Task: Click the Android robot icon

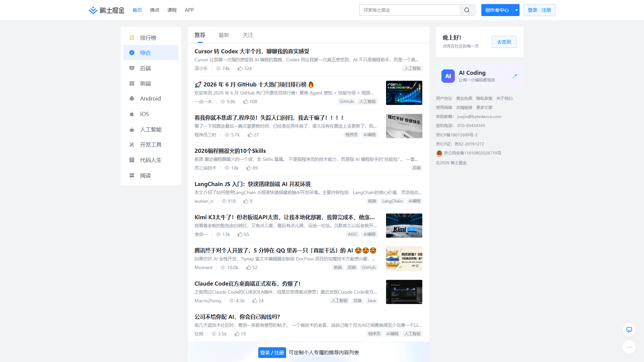Action: tap(132, 99)
